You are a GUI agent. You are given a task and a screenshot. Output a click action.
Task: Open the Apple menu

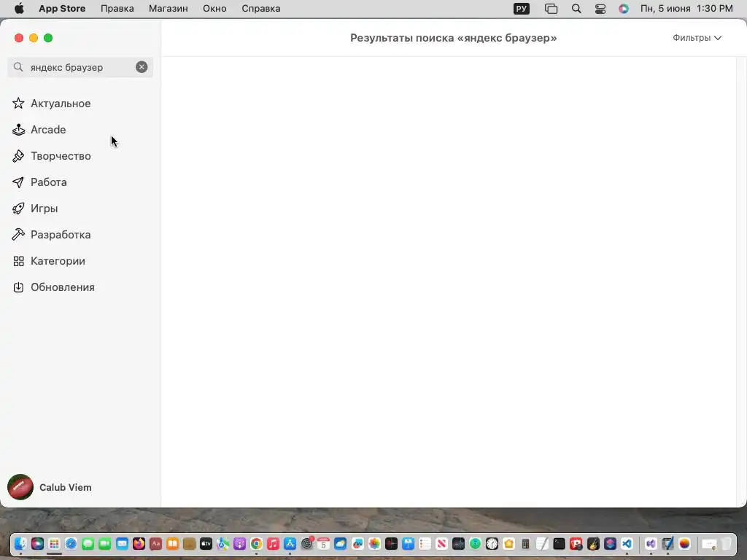(x=19, y=9)
